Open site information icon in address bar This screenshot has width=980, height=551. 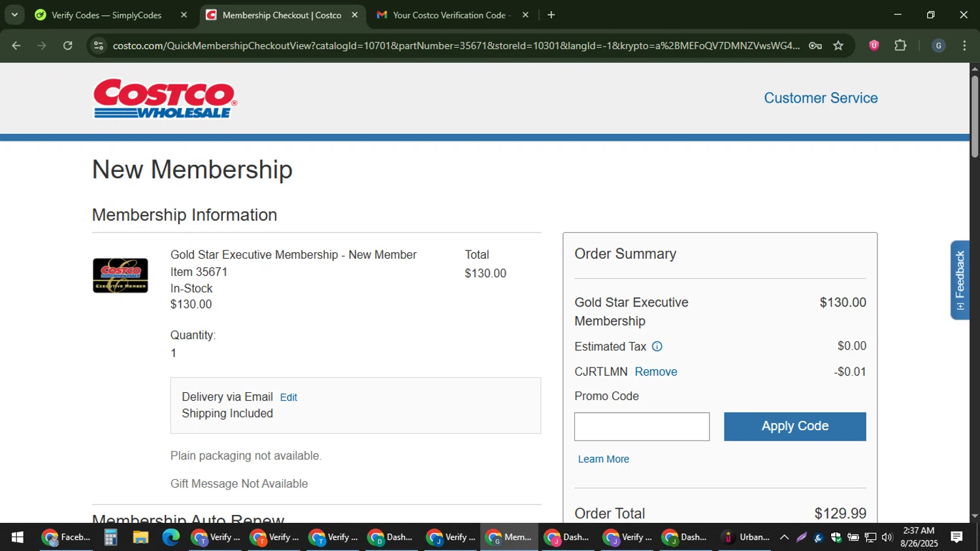coord(99,46)
